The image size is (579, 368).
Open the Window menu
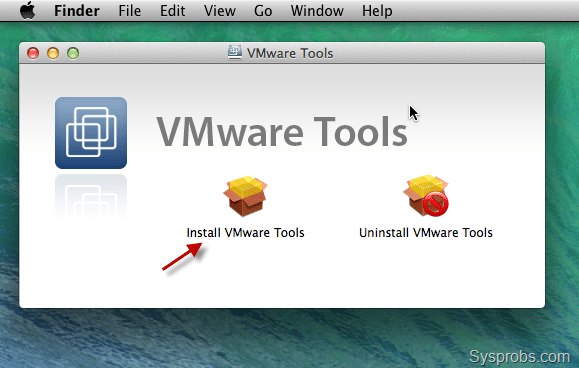pos(317,11)
